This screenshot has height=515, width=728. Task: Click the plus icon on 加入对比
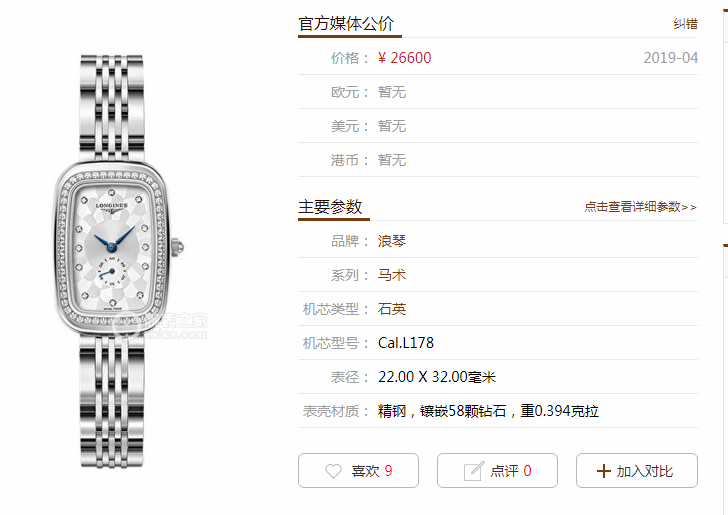click(x=604, y=471)
